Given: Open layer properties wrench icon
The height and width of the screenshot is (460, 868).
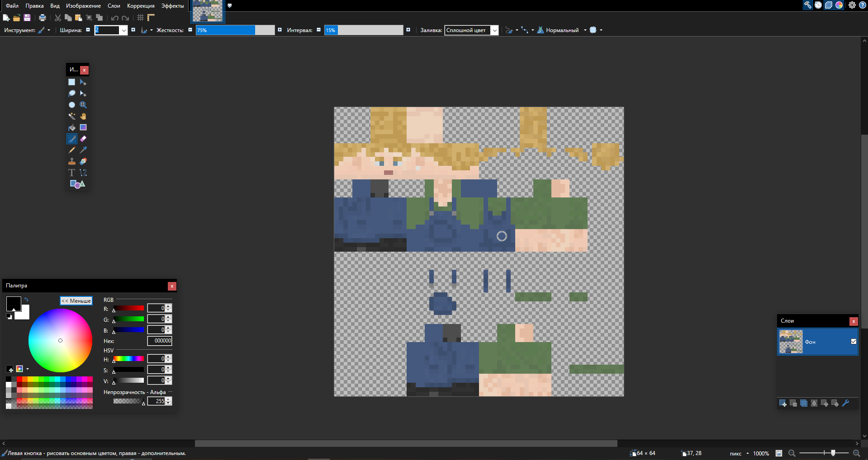Looking at the screenshot, I should coord(845,403).
